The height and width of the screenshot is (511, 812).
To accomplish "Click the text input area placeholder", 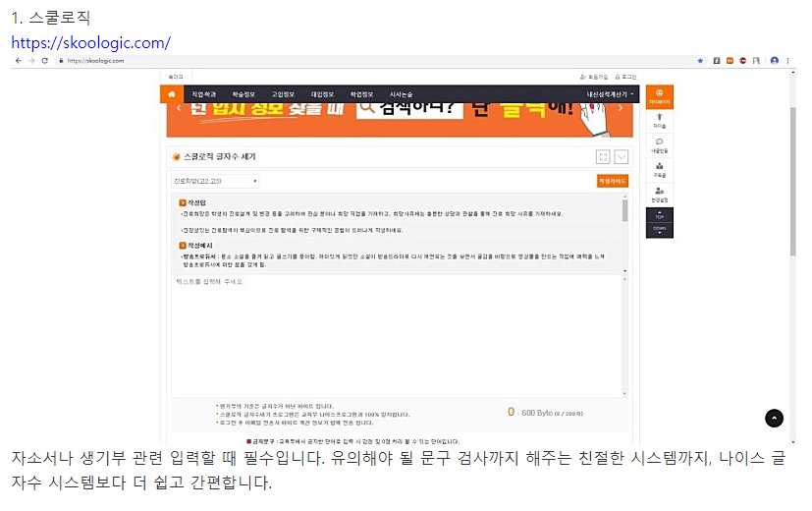I will tap(209, 281).
